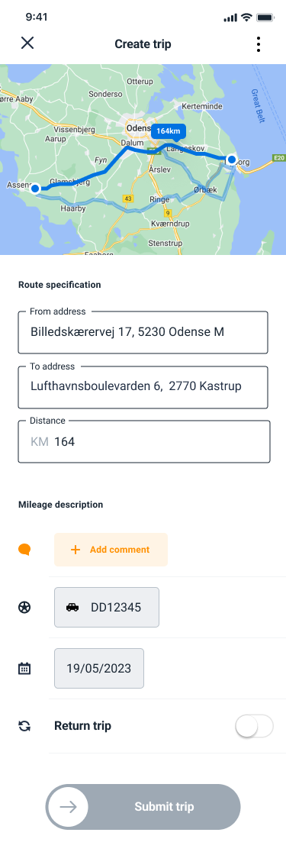Edit the Distance KM field
The width and height of the screenshot is (286, 868).
[144, 441]
